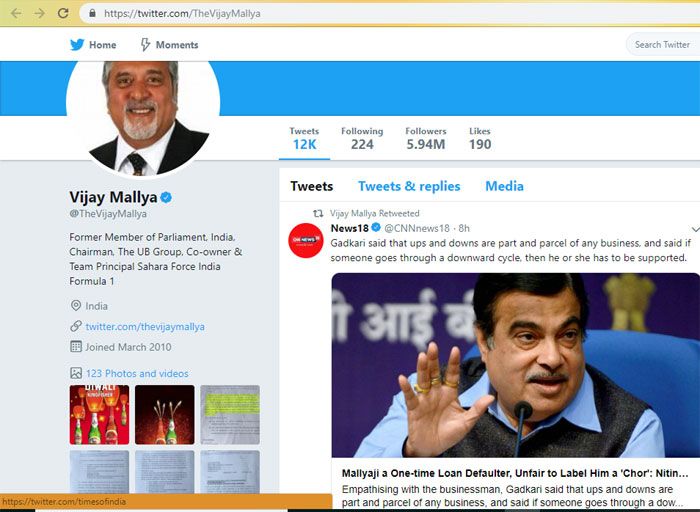Click the padlock icon in the address bar
The width and height of the screenshot is (700, 512).
coord(92,13)
